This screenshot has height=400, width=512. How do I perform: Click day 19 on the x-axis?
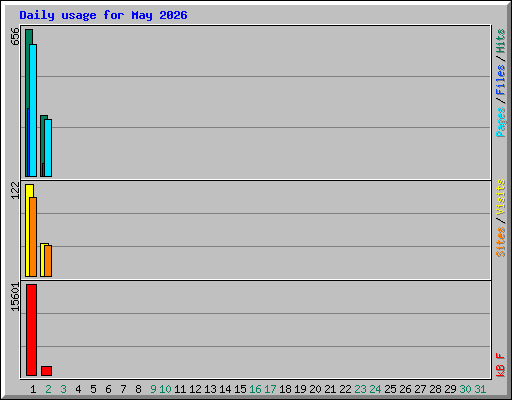(300, 389)
